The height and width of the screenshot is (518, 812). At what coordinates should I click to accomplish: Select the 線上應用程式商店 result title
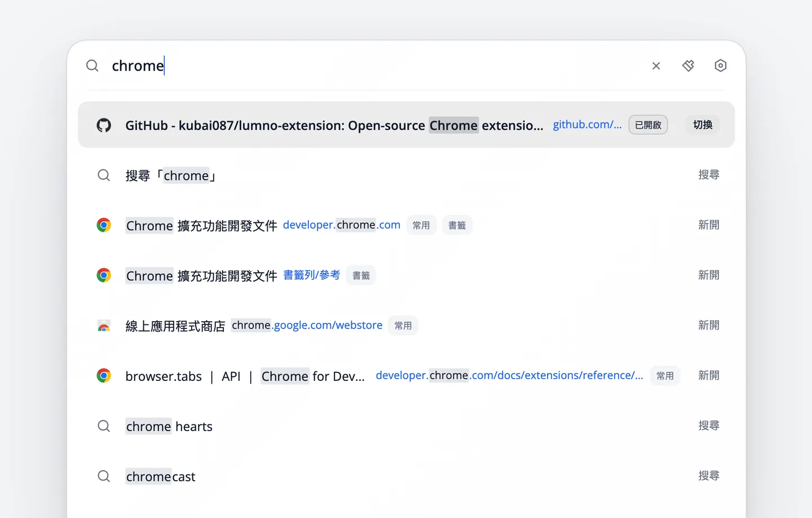[x=175, y=326]
